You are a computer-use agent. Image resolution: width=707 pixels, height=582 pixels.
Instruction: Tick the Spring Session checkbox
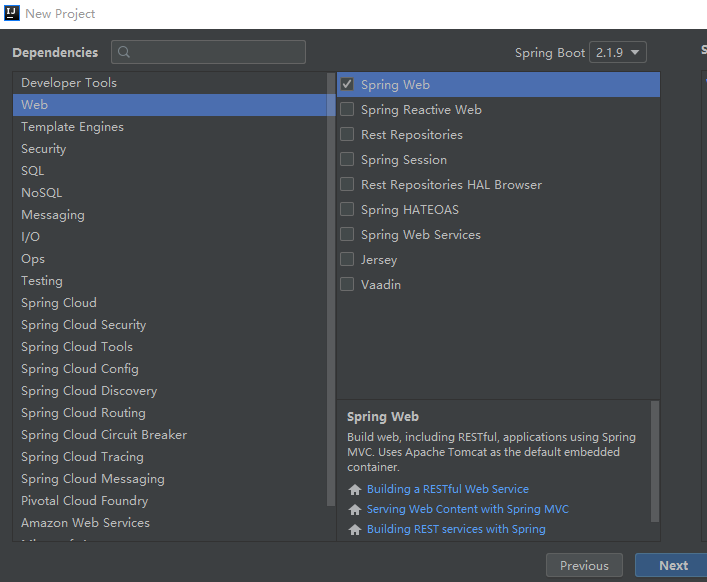(347, 160)
